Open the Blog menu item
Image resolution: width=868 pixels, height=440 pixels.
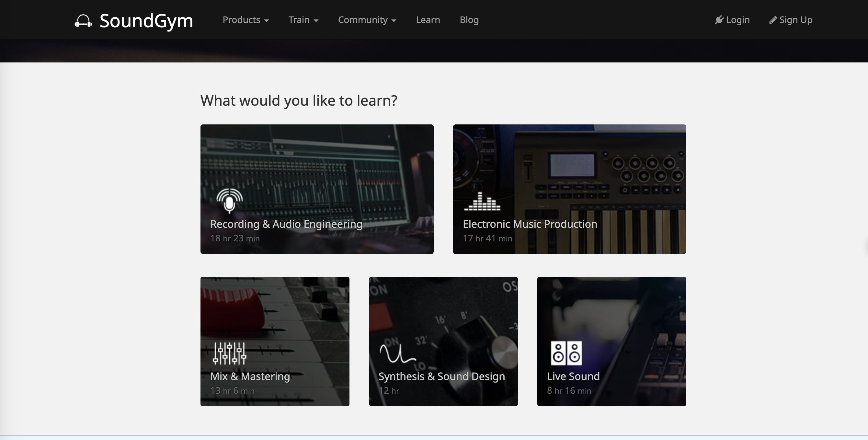pos(469,20)
